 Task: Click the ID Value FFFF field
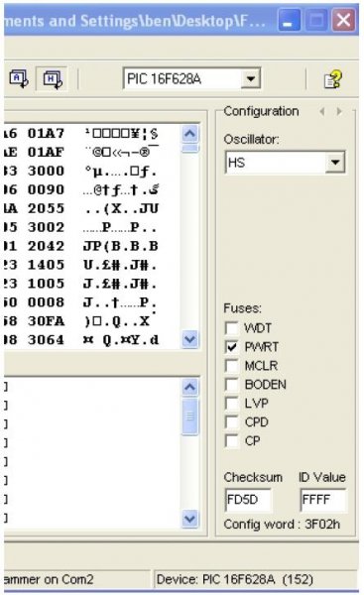click(x=323, y=500)
